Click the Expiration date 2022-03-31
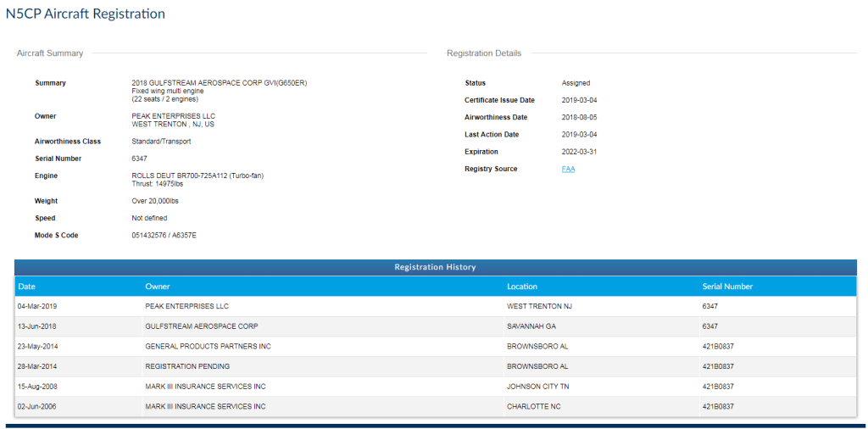The width and height of the screenshot is (868, 429). (579, 152)
